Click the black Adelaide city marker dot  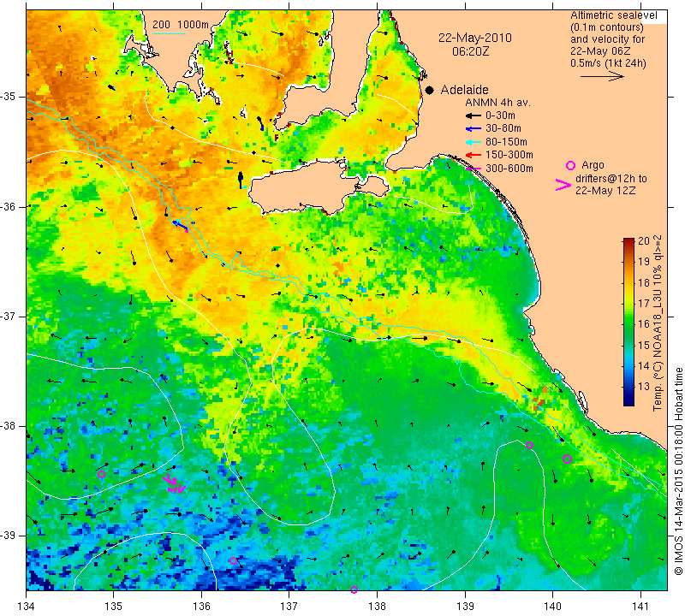pos(430,91)
